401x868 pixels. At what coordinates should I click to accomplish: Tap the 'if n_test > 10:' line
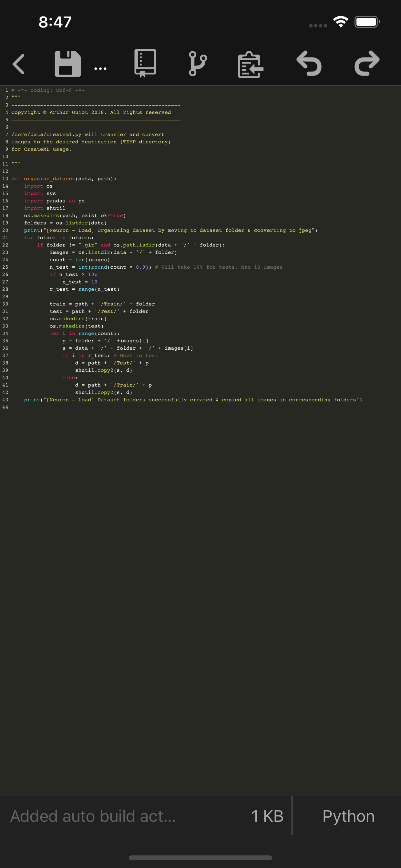coord(74,274)
